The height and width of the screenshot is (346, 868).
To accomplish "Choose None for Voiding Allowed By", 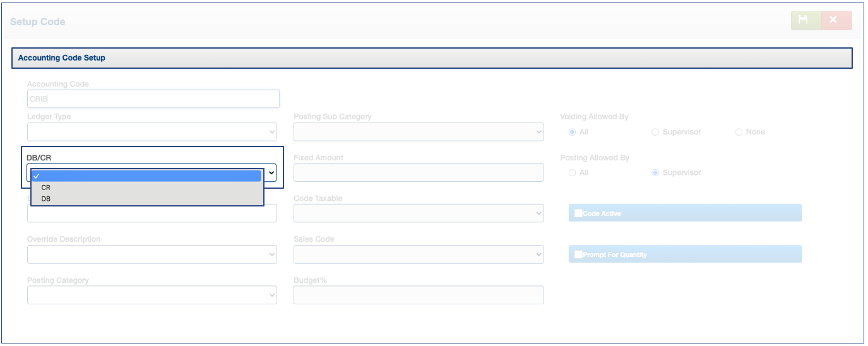I will [739, 132].
